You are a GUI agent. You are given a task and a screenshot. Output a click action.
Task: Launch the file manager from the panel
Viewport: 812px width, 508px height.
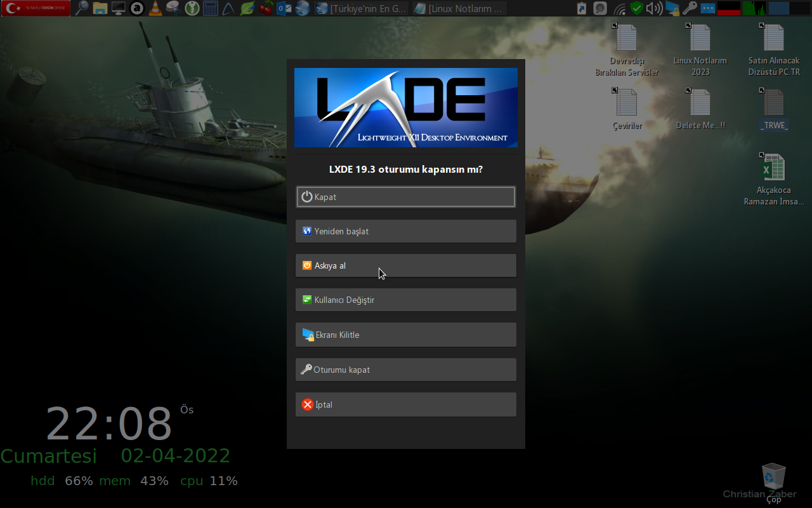click(x=100, y=8)
